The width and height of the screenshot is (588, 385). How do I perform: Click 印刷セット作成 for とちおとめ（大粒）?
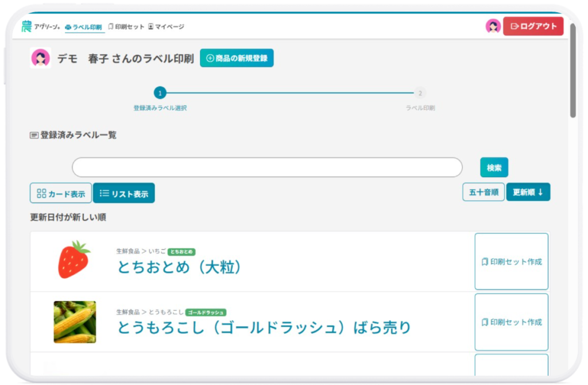[511, 261]
